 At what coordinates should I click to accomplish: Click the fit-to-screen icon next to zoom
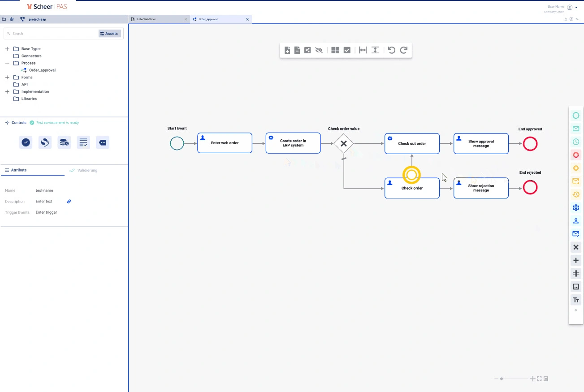tap(539, 379)
